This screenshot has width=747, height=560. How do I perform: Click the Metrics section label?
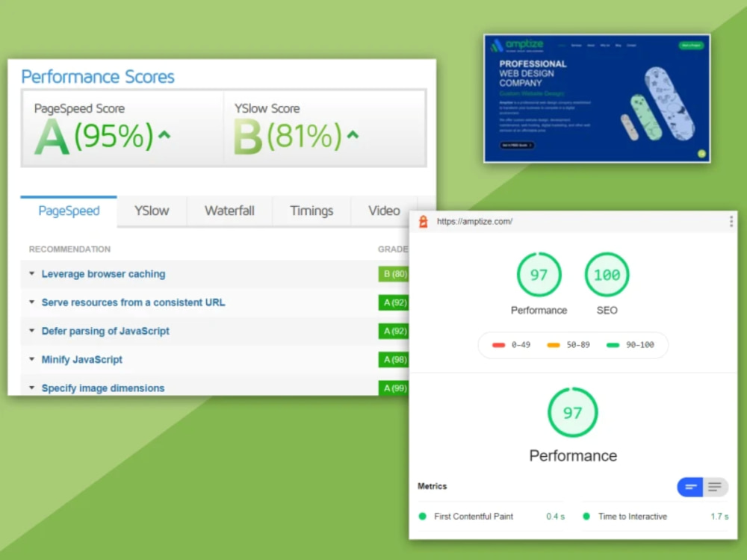pos(432,486)
